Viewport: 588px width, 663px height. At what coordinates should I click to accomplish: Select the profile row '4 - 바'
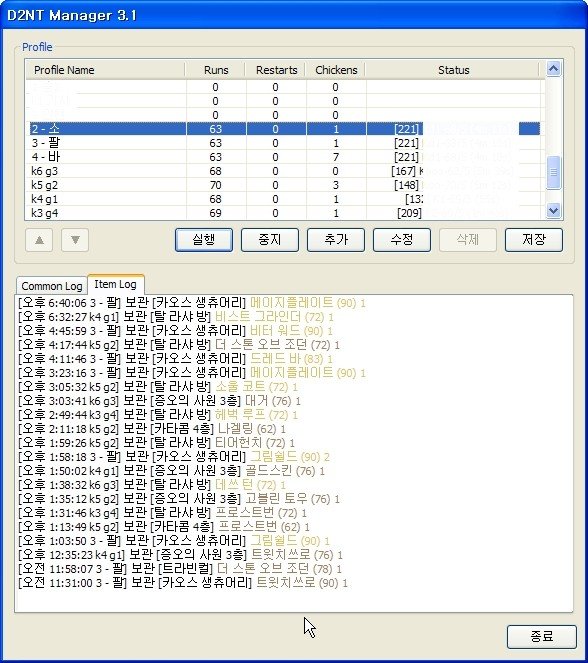tap(283, 157)
